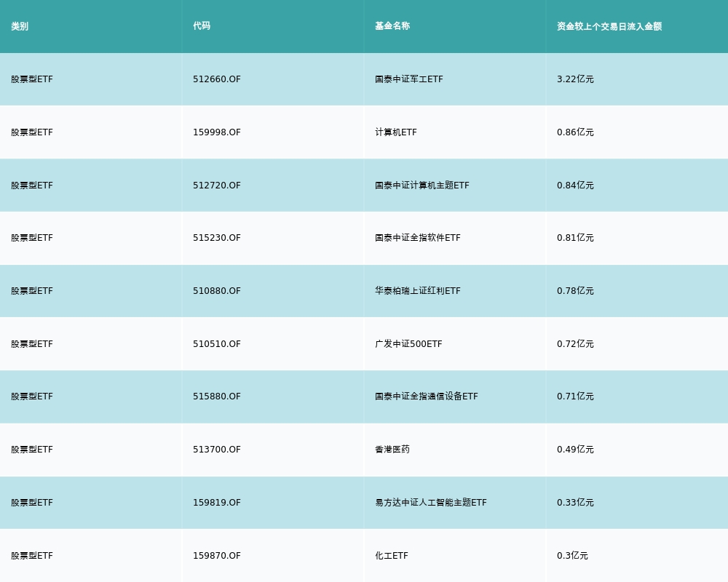Select code 512660.OF
Screen dimensions: 728x582
(x=217, y=79)
